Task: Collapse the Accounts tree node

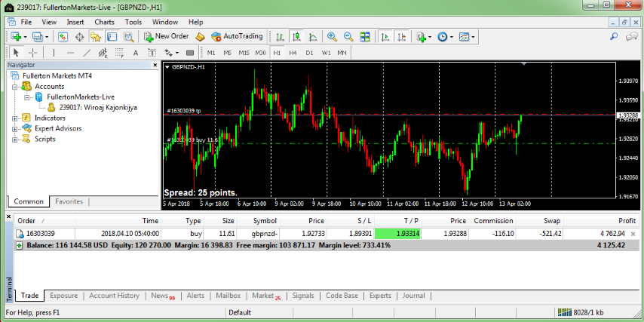Action: click(x=15, y=87)
